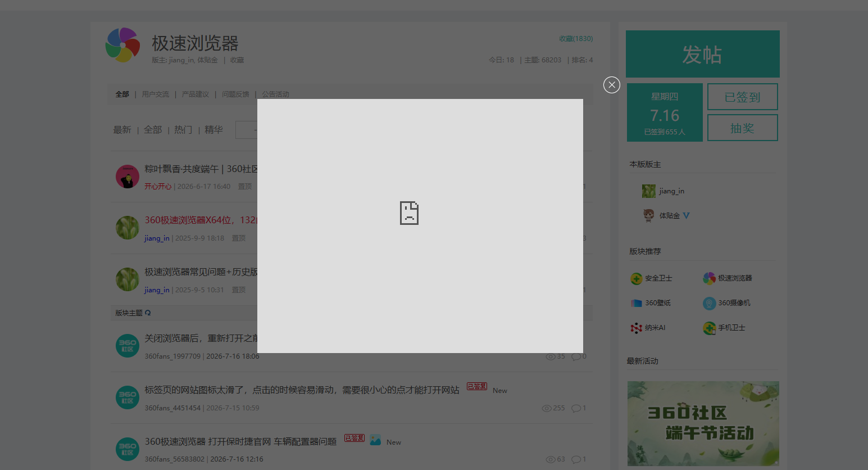Image resolution: width=868 pixels, height=470 pixels.
Task: Open the 360社区 端午节活动 banner
Action: tap(703, 423)
